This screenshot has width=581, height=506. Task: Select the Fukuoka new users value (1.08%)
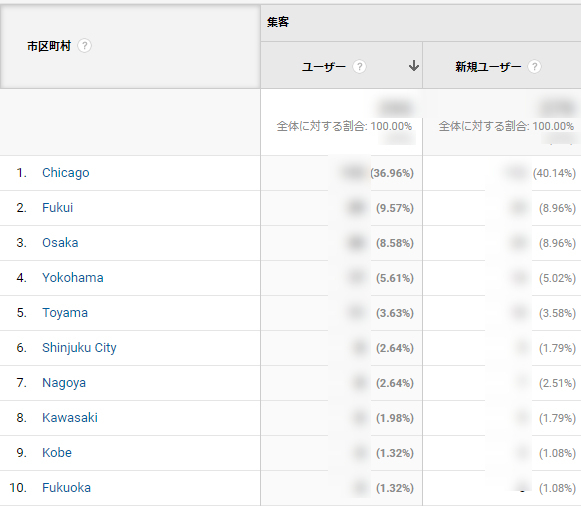(x=557, y=488)
